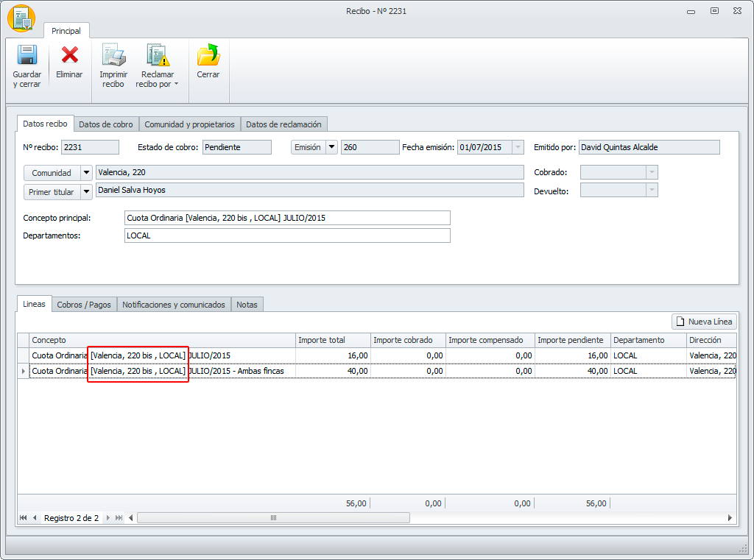Open the Cobrado date dropdown
This screenshot has width=754, height=560.
coord(650,172)
